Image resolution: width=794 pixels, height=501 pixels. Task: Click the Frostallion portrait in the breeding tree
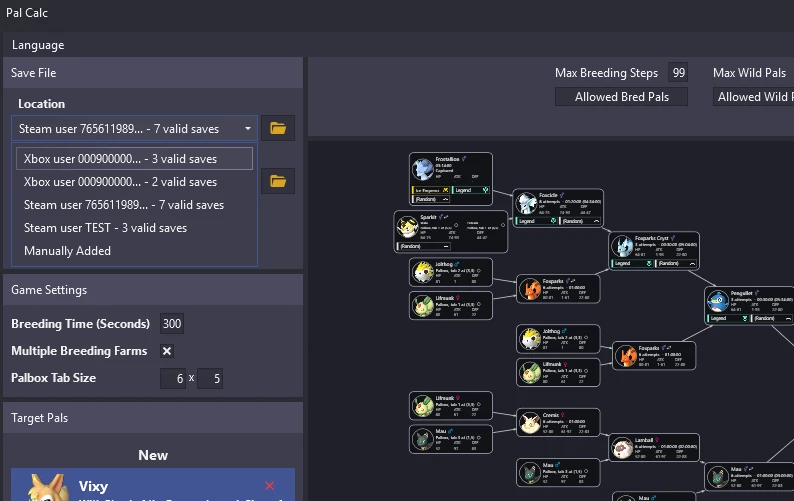point(422,170)
